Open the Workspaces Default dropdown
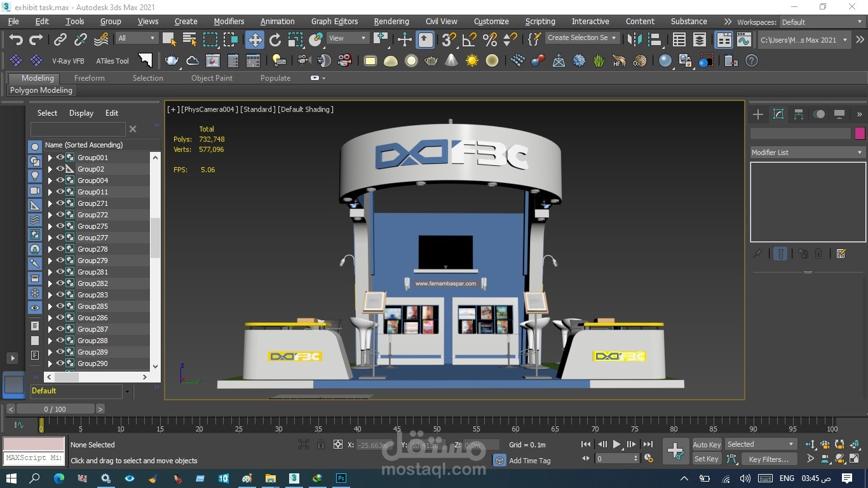This screenshot has width=868, height=488. tap(822, 22)
